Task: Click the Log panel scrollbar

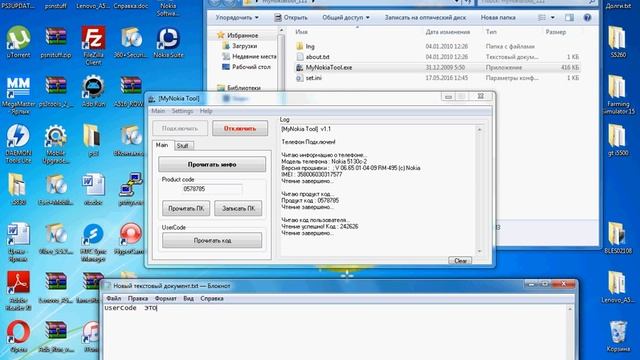Action: tap(480, 190)
